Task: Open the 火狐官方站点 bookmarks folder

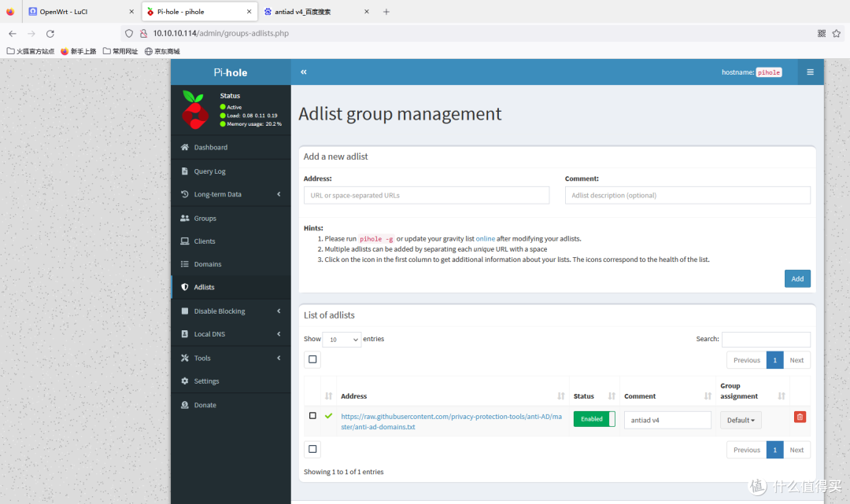Action: (x=31, y=51)
